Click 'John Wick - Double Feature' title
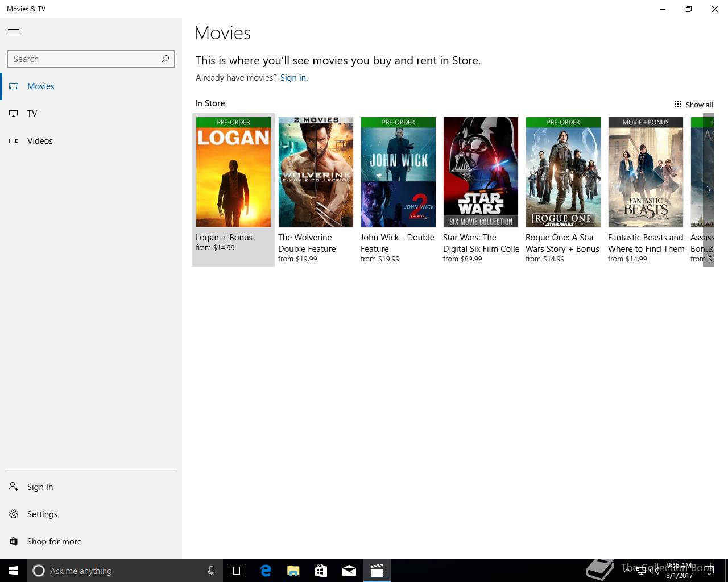This screenshot has height=582, width=728. 397,243
